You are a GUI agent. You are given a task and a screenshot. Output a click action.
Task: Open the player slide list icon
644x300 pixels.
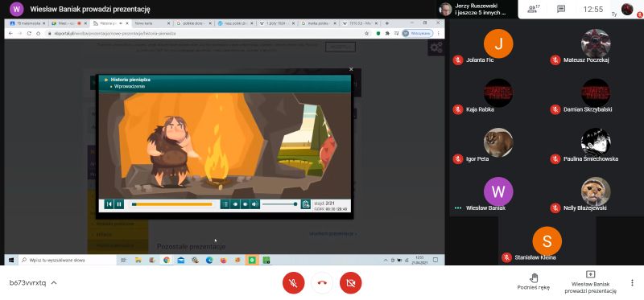225,204
